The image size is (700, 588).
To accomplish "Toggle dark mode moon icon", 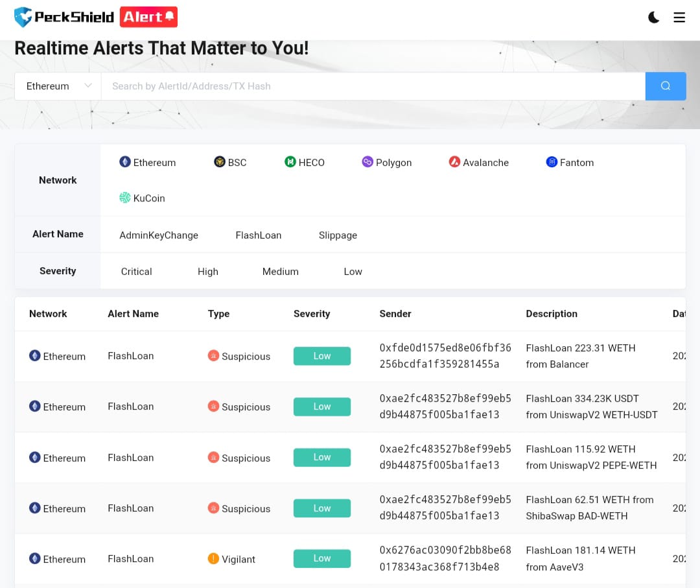I will click(x=653, y=18).
